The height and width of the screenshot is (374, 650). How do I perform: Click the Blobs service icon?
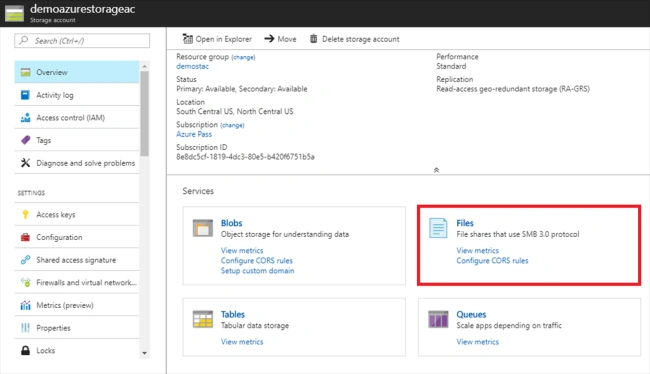[203, 228]
